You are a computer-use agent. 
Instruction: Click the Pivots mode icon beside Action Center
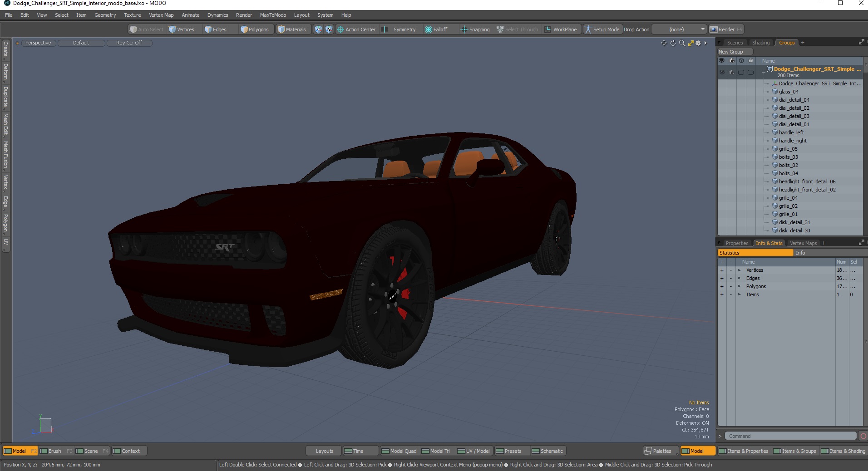pos(329,29)
